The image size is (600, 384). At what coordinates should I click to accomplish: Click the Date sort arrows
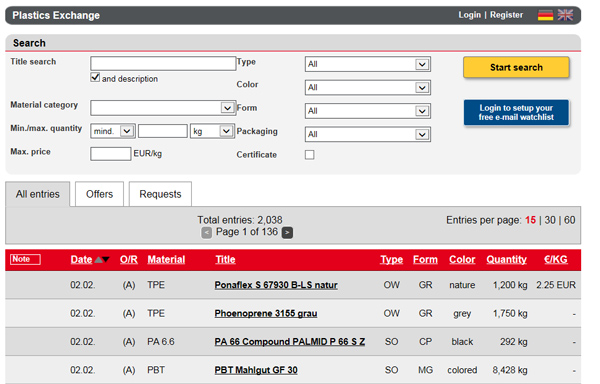coord(102,260)
